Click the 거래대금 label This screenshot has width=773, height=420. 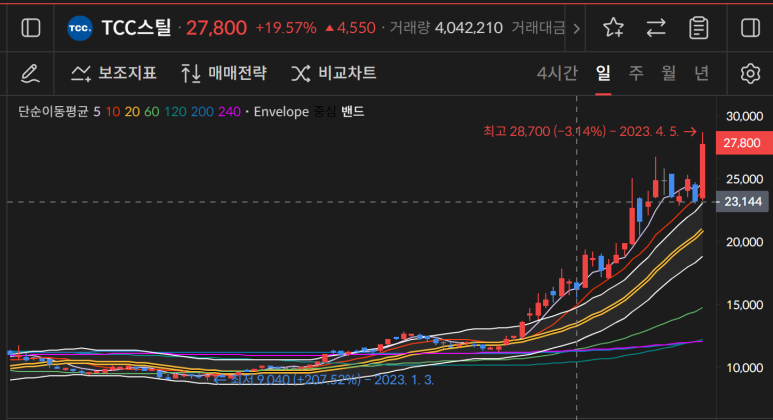(x=538, y=28)
